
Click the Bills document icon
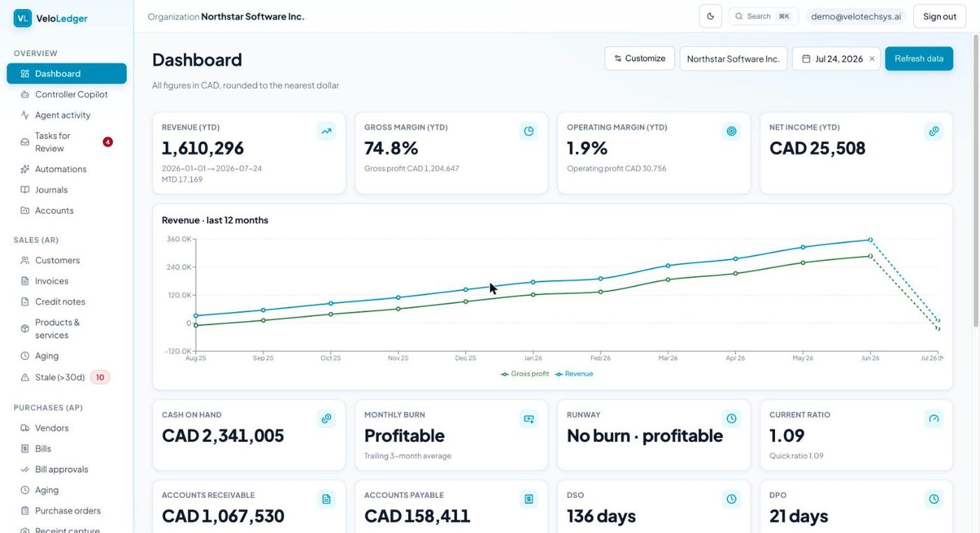[25, 448]
